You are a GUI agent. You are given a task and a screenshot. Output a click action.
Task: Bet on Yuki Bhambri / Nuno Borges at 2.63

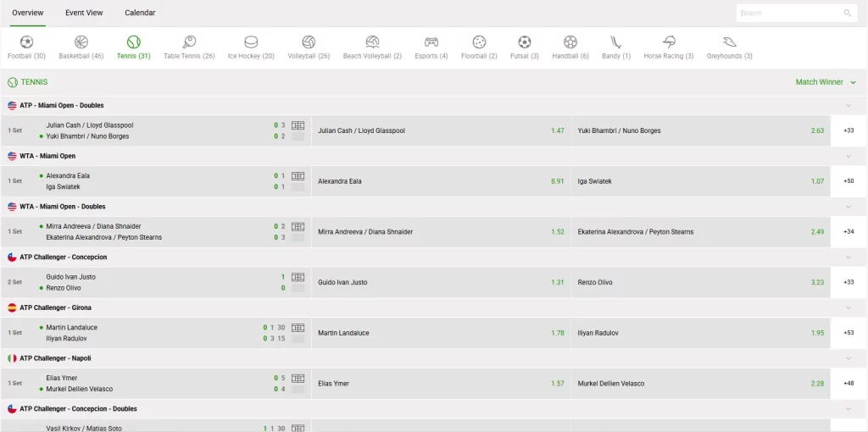coord(701,130)
